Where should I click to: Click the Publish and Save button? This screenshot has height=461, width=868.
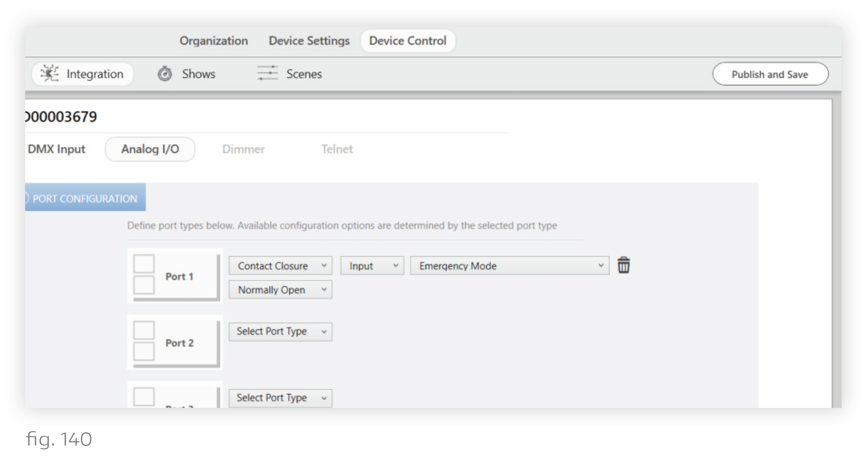pos(770,74)
